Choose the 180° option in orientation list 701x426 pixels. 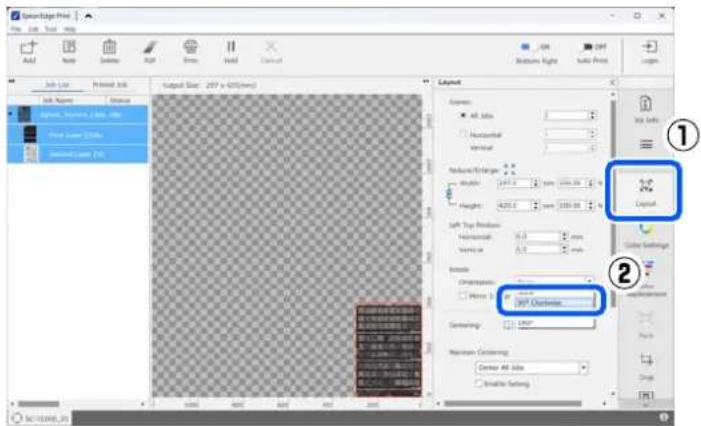click(x=555, y=323)
